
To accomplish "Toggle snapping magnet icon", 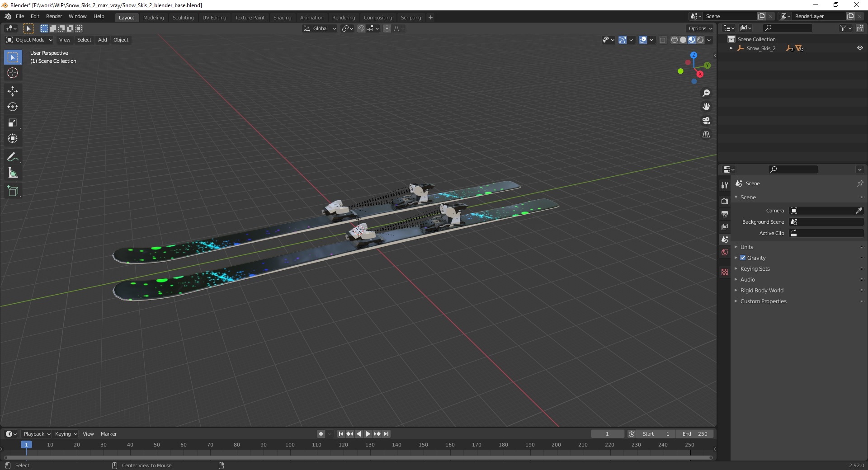I will pos(361,28).
